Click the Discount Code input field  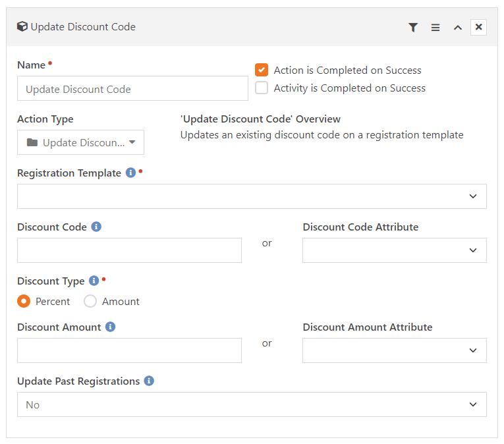pos(129,250)
